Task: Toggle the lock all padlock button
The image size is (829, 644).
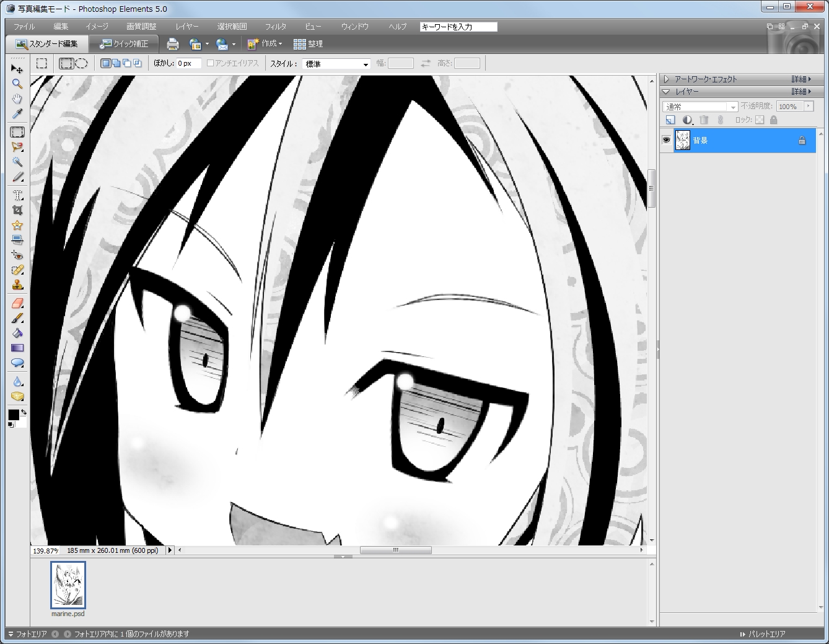Action: click(773, 120)
